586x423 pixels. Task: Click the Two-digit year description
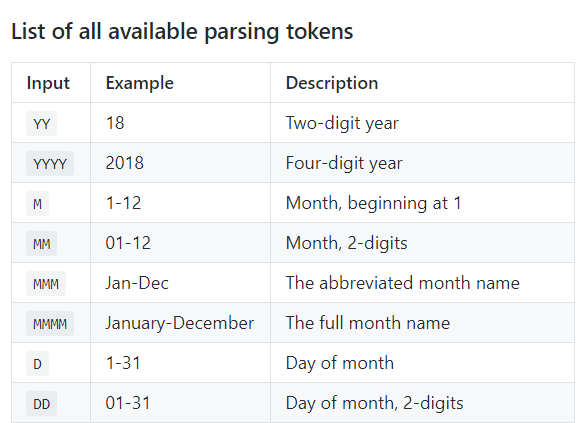(x=342, y=123)
